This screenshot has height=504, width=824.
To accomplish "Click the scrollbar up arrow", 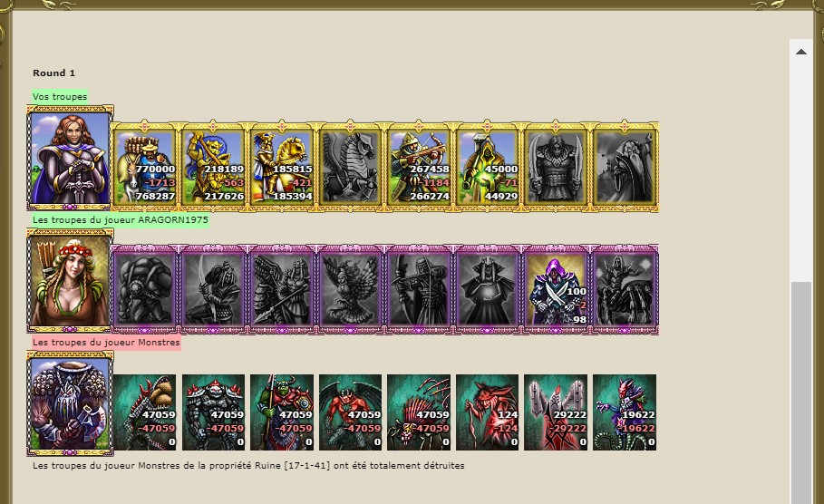I will (x=801, y=52).
